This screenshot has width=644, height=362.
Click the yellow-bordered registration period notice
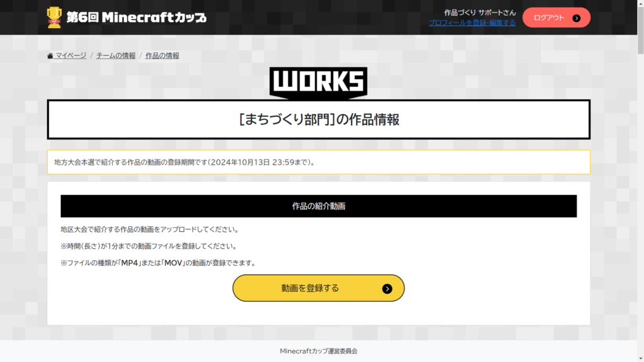pos(318,162)
